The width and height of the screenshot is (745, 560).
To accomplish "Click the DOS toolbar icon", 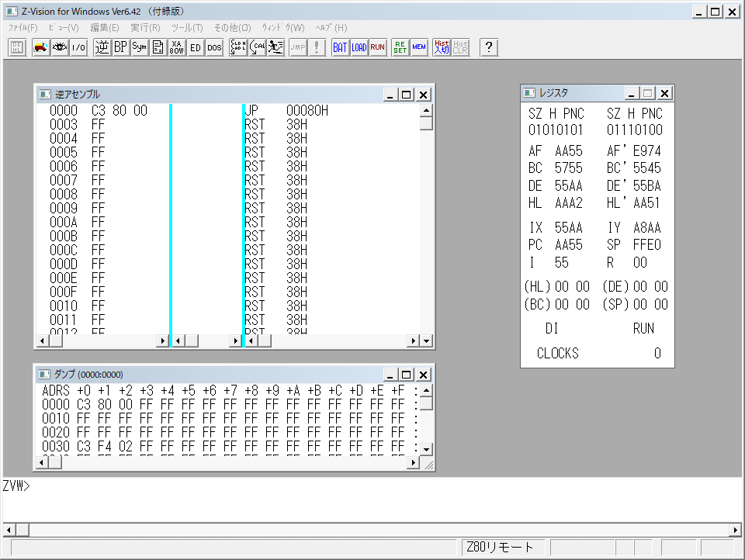I will click(214, 47).
